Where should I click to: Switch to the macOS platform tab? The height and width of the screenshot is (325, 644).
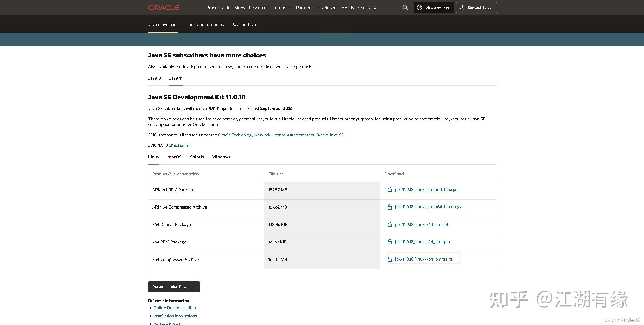click(x=174, y=157)
